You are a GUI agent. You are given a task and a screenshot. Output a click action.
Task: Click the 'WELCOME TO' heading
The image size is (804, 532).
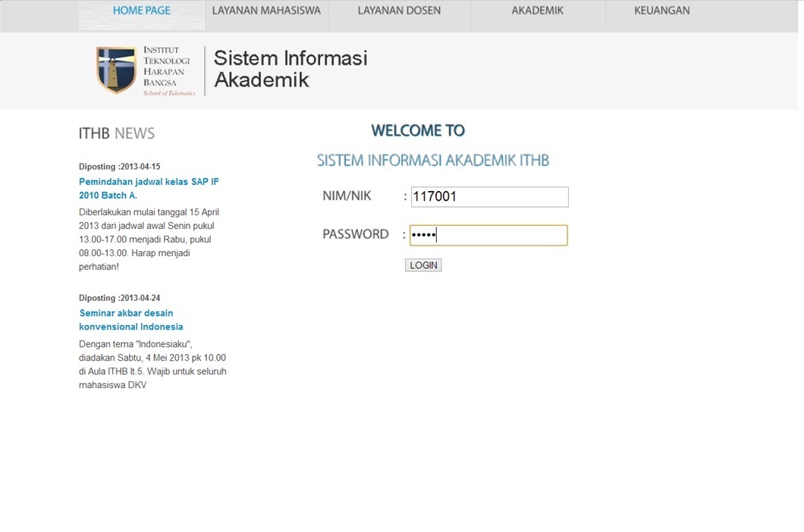418,130
